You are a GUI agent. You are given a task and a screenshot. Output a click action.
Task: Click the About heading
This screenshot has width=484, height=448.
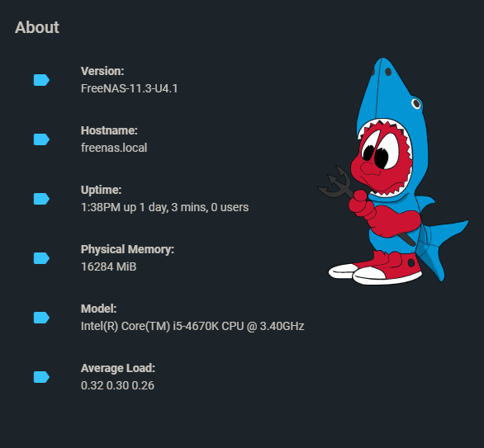coord(36,27)
